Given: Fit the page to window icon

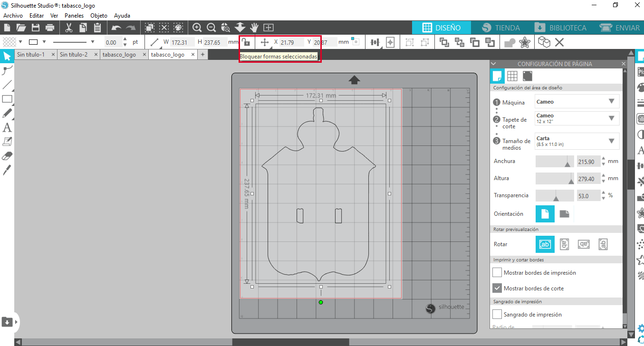Looking at the screenshot, I should (269, 28).
